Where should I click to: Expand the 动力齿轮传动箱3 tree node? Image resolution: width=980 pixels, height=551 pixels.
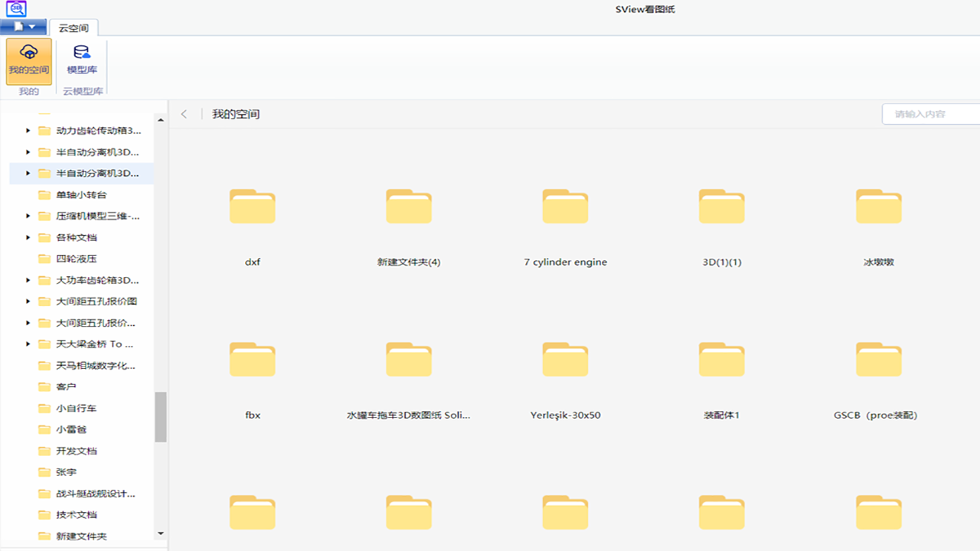tap(28, 130)
